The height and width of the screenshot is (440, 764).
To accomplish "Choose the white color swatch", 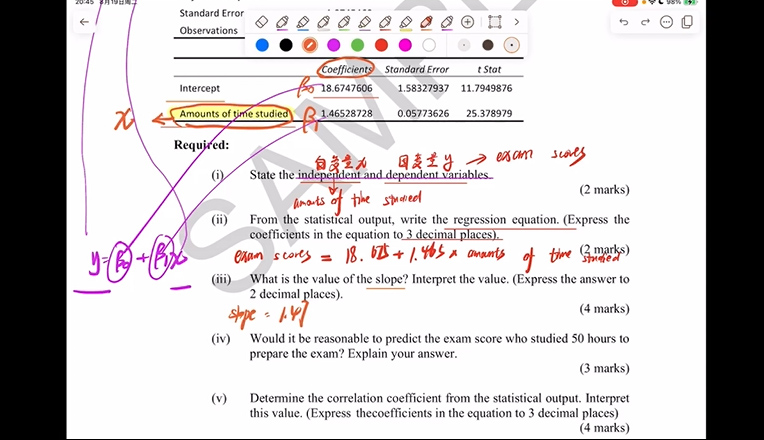I will (x=429, y=45).
